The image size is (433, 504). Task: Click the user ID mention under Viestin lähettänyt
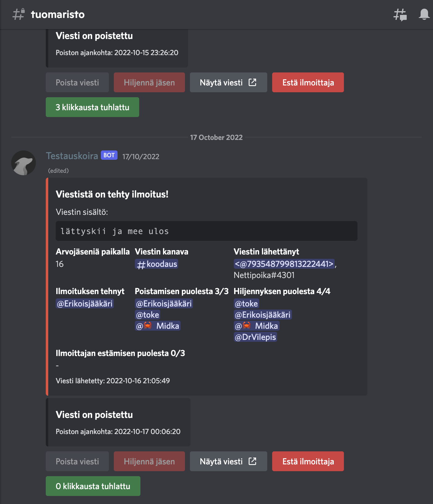(x=284, y=264)
